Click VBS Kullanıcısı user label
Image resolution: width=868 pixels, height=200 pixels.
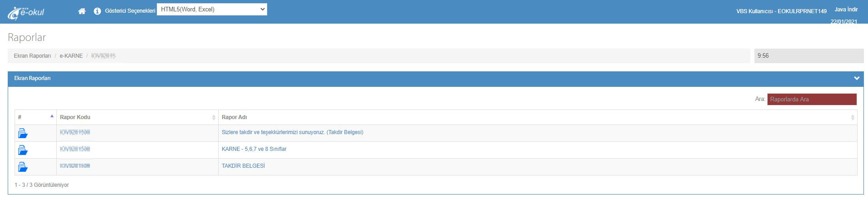pyautogui.click(x=781, y=11)
